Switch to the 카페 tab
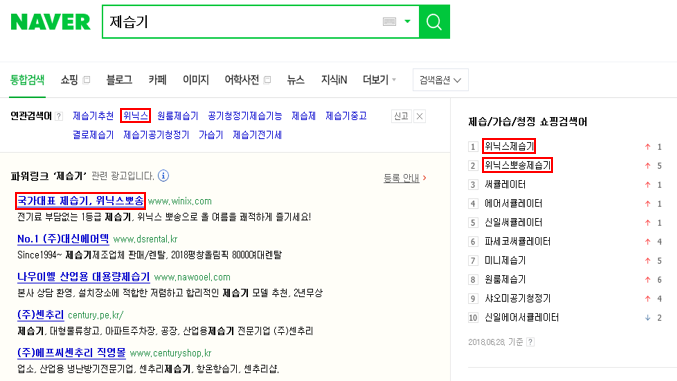677x381 pixels. coord(158,80)
